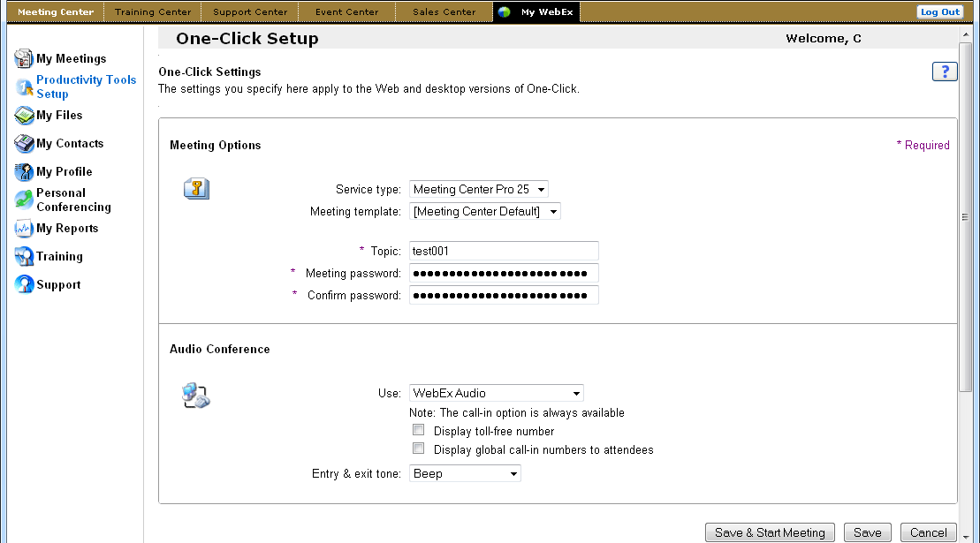Expand the Meeting template dropdown
The image size is (980, 543).
point(485,212)
